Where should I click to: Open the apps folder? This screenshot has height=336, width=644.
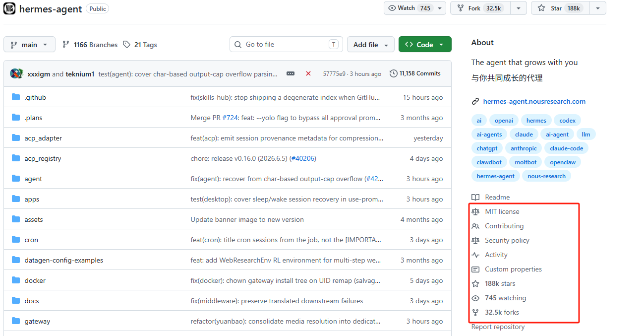(x=32, y=199)
